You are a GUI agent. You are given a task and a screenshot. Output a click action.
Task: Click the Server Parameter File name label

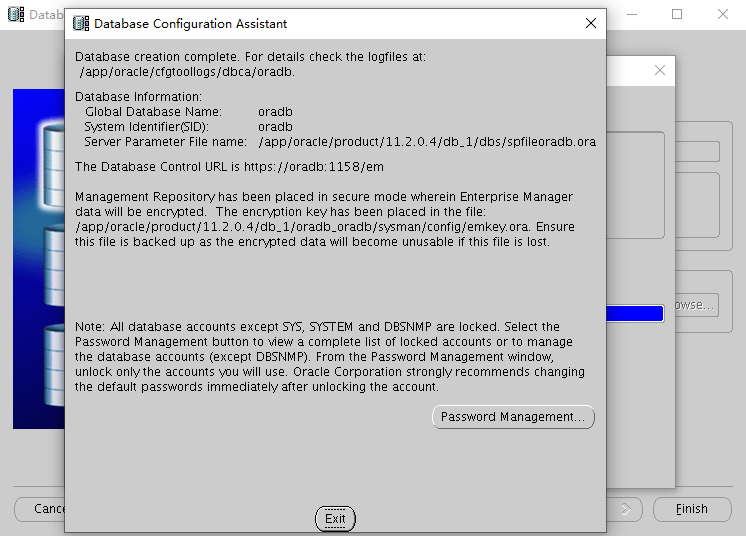pos(165,142)
